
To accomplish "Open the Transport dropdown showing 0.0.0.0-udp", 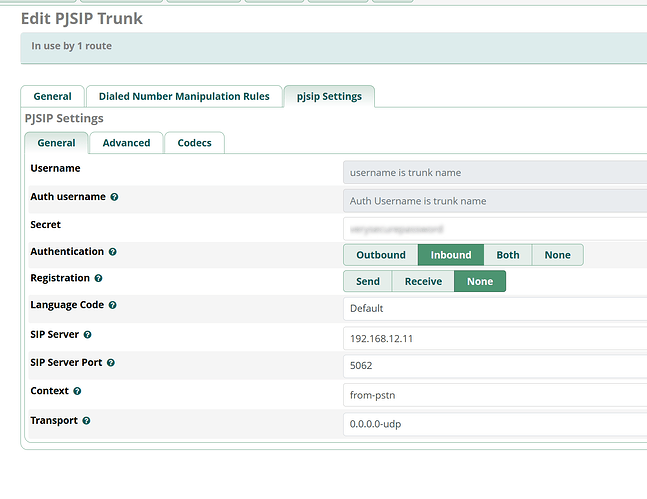I will point(494,424).
